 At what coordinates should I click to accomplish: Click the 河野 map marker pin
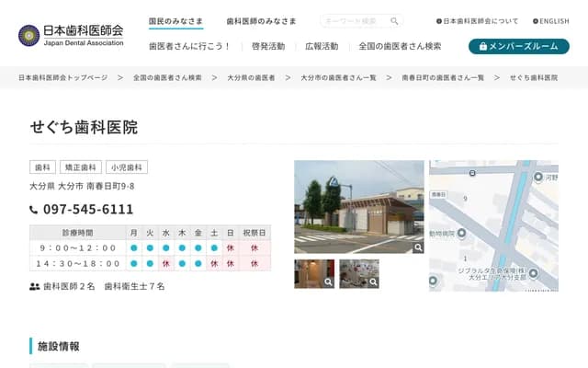click(x=538, y=177)
